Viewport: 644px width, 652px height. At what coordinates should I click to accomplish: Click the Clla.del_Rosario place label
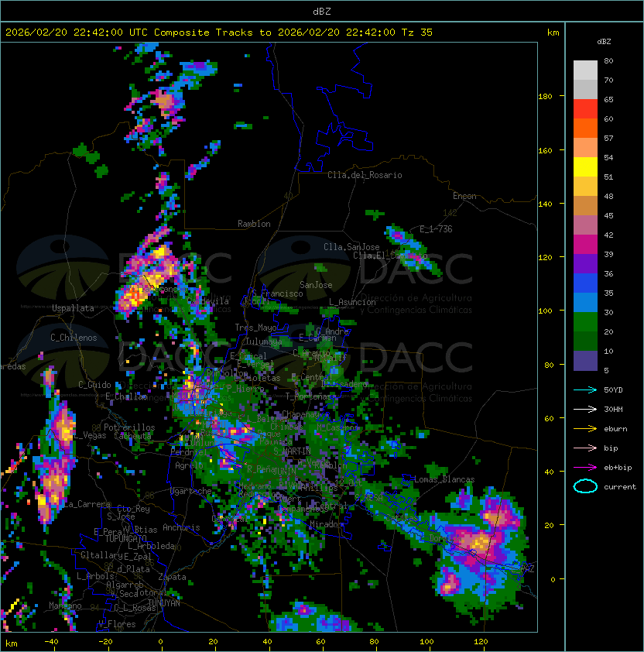pos(365,175)
